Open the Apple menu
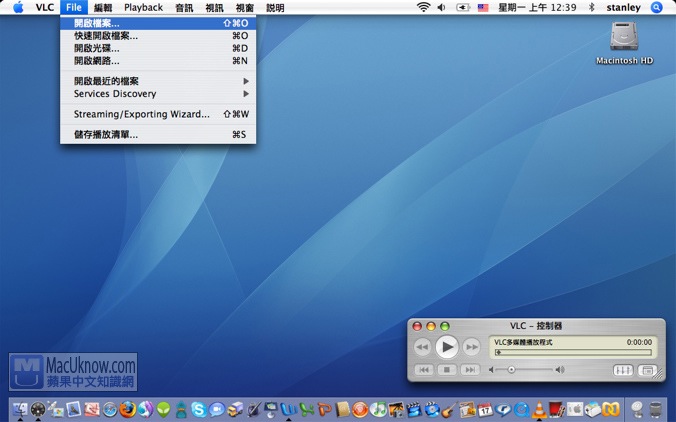 click(x=18, y=7)
